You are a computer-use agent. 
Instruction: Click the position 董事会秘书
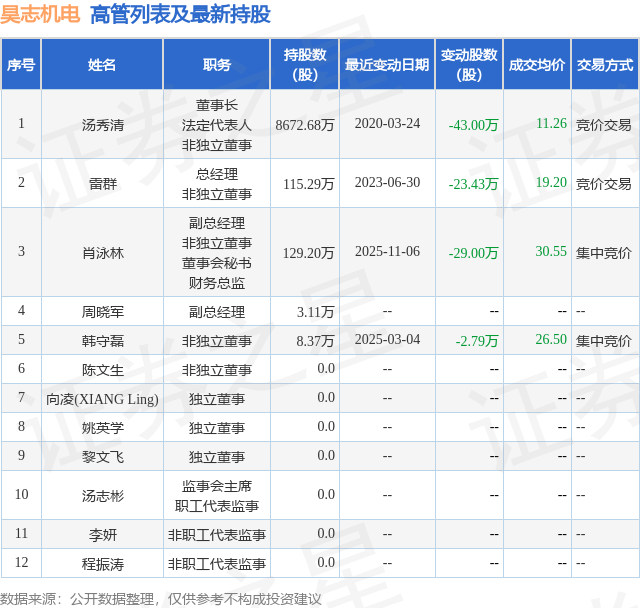217,263
